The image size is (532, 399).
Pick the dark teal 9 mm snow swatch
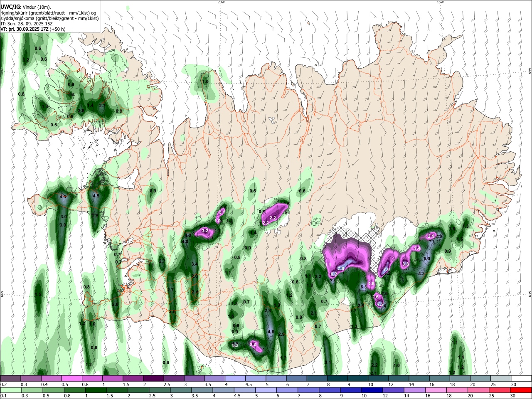tap(358, 378)
